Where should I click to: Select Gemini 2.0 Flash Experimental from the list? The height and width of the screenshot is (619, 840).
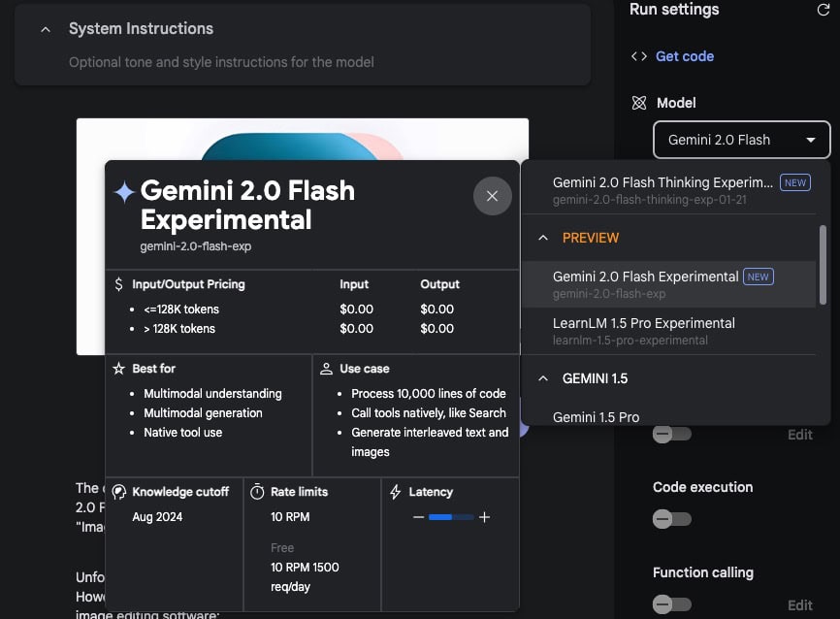point(669,284)
